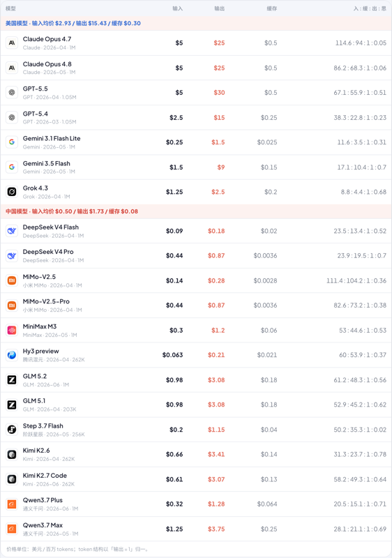The image size is (392, 558).
Task: Click the 缓存 column header
Action: [272, 8]
